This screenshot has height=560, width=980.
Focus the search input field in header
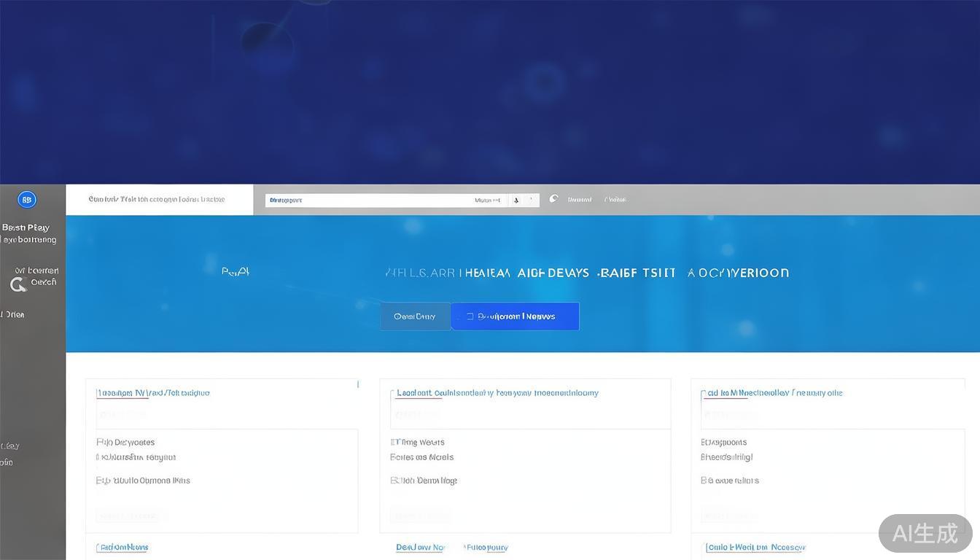365,200
